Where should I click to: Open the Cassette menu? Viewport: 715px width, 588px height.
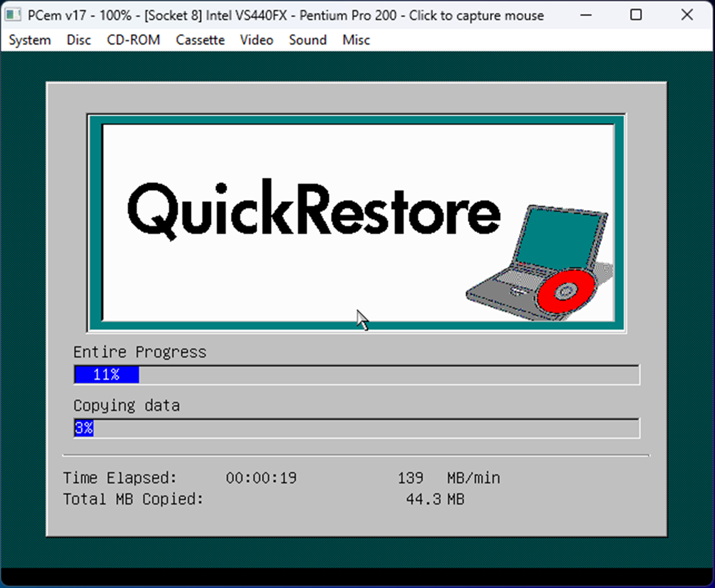click(x=200, y=40)
